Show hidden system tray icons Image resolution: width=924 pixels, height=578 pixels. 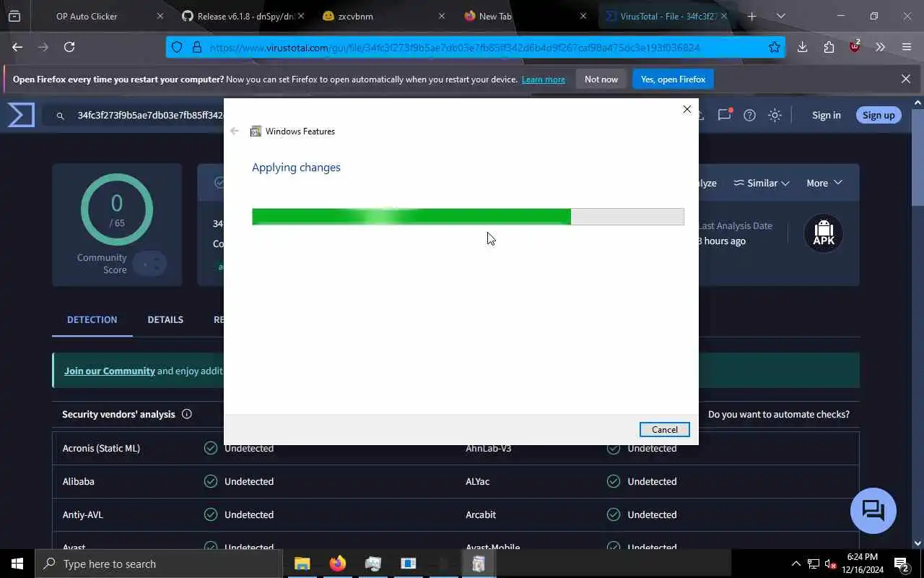tap(796, 564)
